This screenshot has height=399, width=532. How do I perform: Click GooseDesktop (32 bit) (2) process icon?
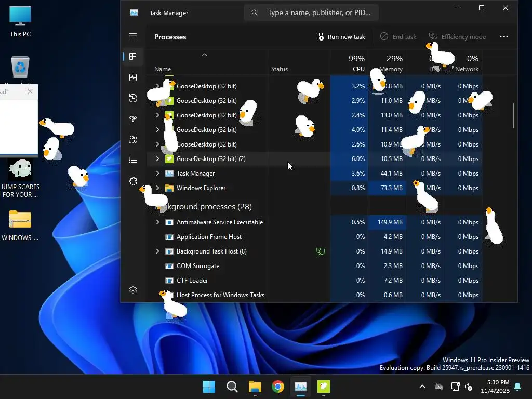pyautogui.click(x=169, y=159)
